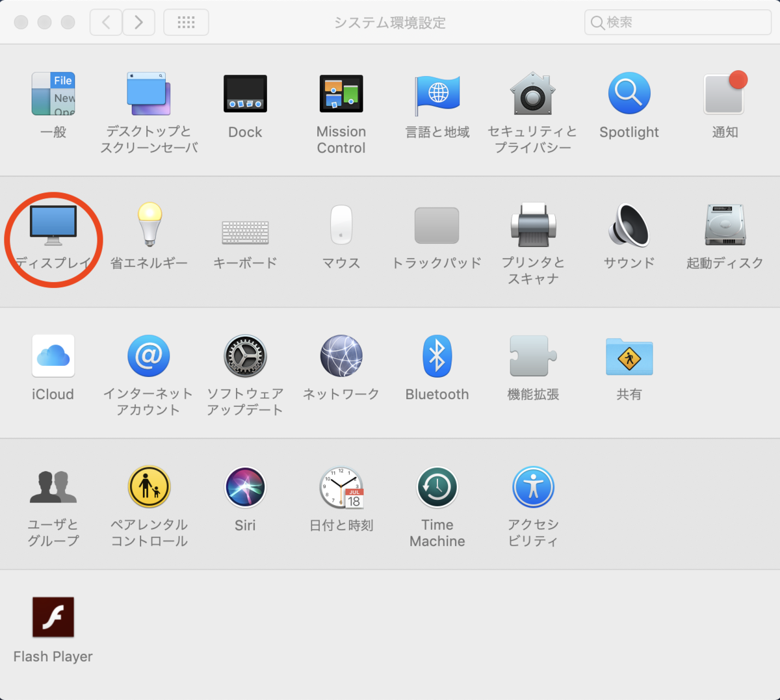Open プリンタとスキャナ preferences
Viewport: 780px width, 700px height.
click(x=533, y=225)
